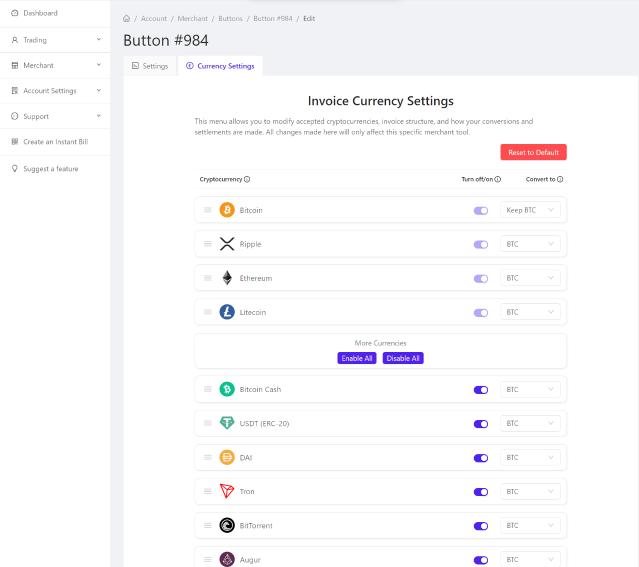Click the Ethereum logo icon
Viewport: 639px width, 567px height.
pyautogui.click(x=227, y=278)
